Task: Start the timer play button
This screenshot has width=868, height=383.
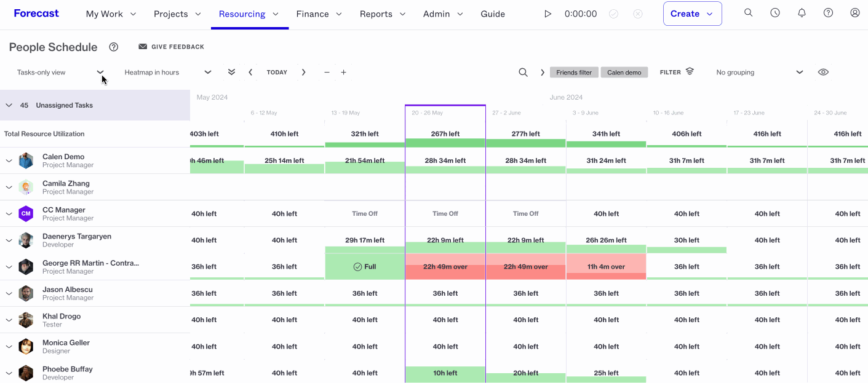Action: [547, 14]
